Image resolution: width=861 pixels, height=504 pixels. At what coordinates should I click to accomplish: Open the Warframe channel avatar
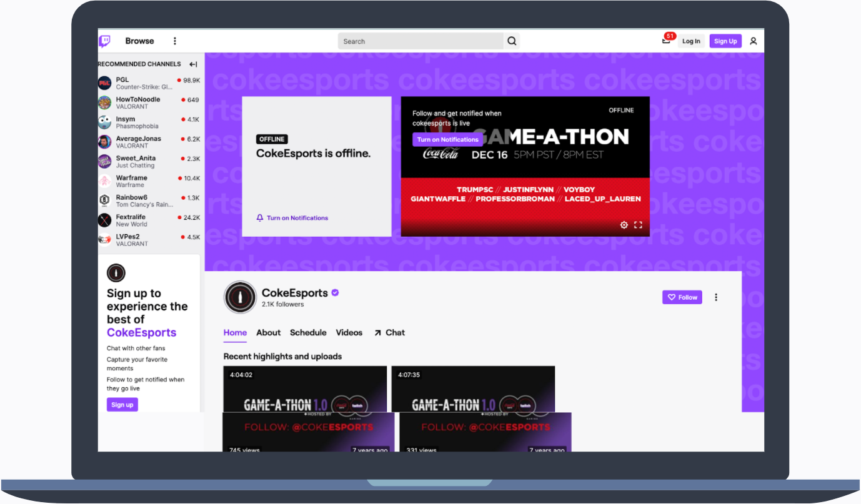(104, 181)
